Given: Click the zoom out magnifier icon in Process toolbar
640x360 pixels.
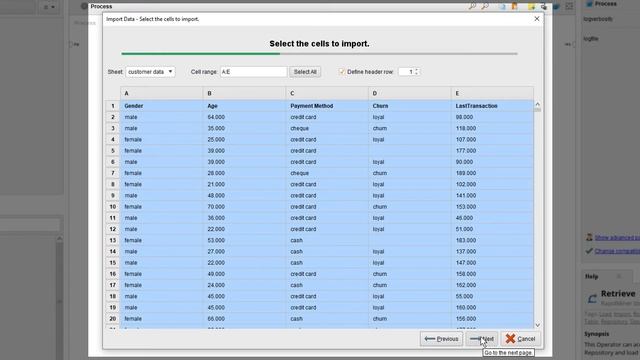Looking at the screenshot, I should (485, 6).
